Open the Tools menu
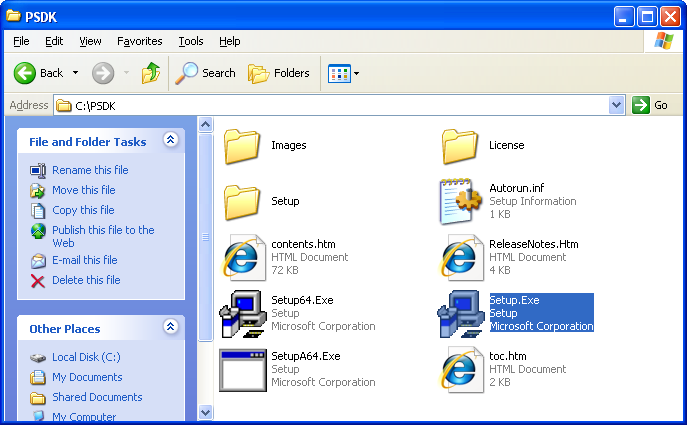Viewport: 687px width, 425px height. click(x=191, y=41)
